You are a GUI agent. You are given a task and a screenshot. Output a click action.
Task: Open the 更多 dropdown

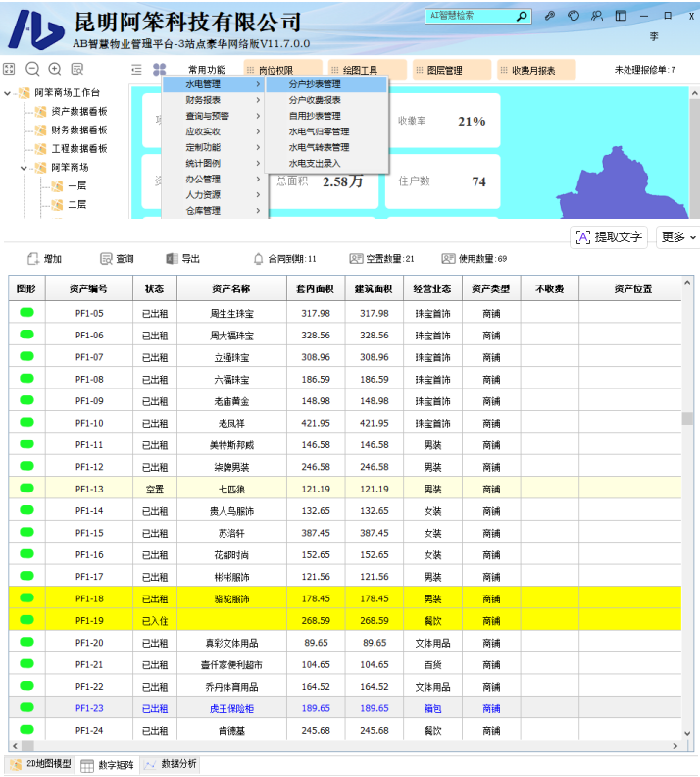[x=678, y=237]
